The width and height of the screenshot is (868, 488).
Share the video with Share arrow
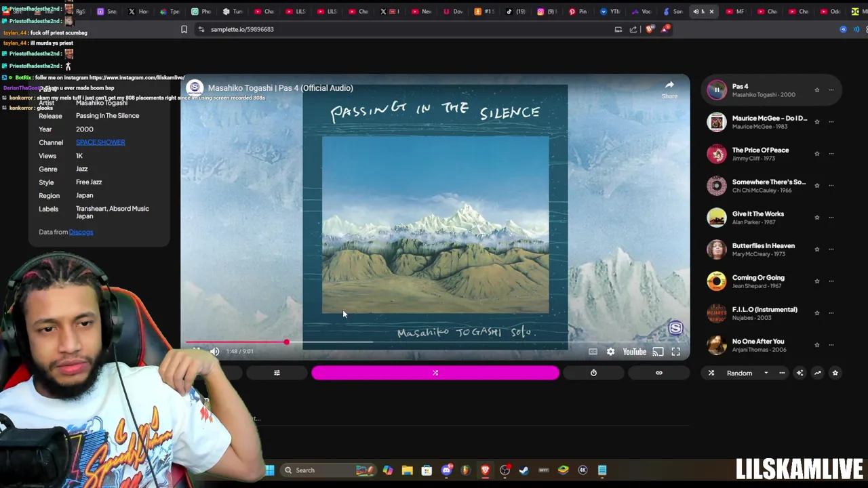coord(669,89)
